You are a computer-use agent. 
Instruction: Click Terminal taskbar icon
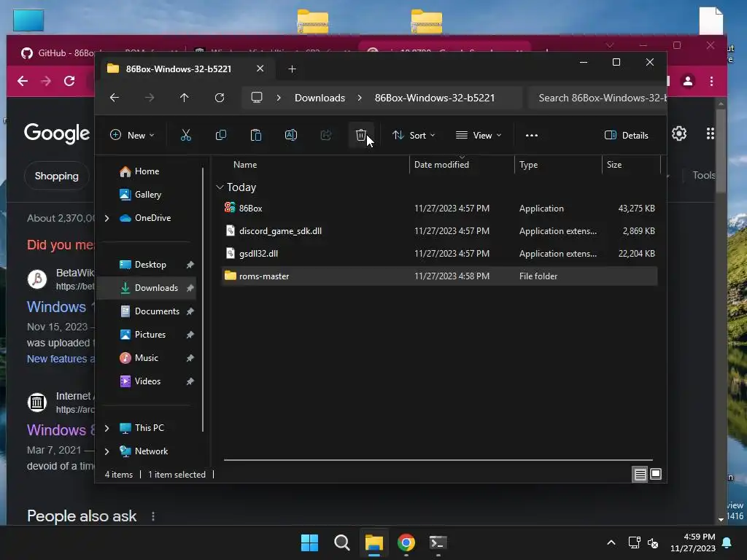click(x=438, y=542)
